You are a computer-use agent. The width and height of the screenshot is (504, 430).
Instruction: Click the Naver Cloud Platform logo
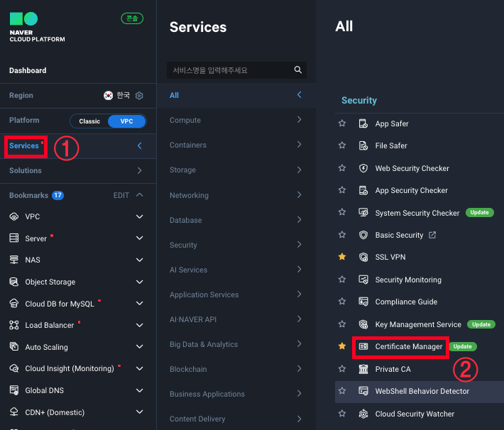tap(37, 27)
